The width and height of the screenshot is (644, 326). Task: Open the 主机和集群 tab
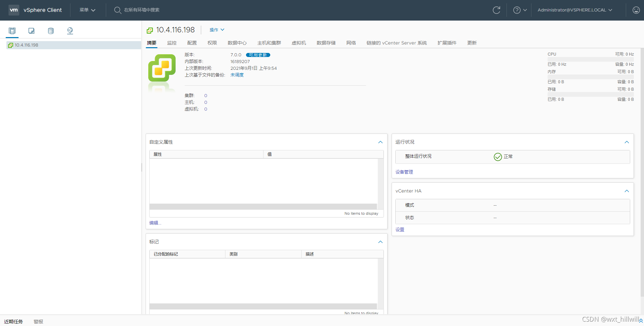[269, 43]
